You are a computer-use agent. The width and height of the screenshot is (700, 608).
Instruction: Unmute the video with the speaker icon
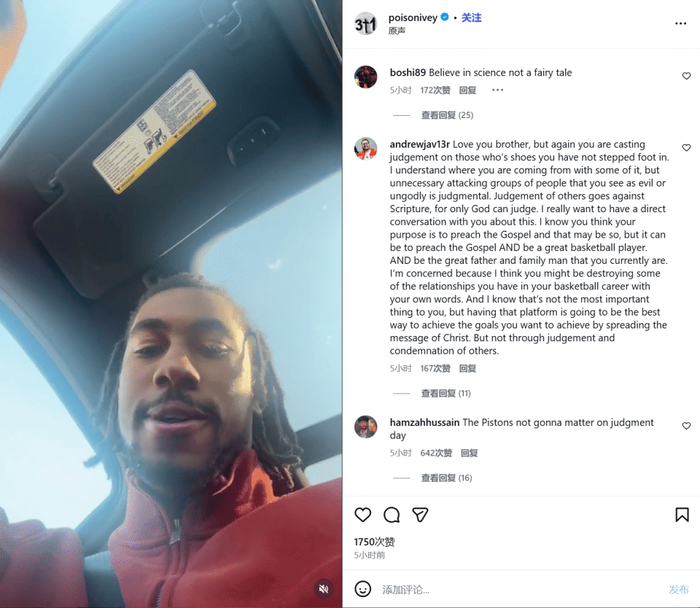(x=324, y=589)
